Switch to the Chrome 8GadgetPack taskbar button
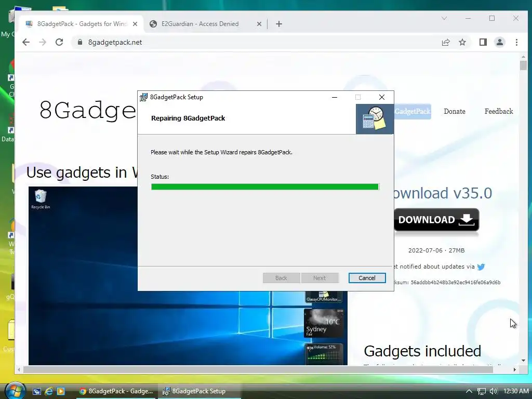Viewport: 532px width, 399px height. (116, 391)
